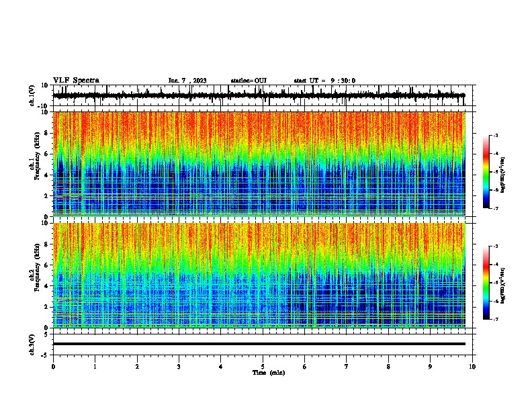532x411 pixels.
Task: Click time axis tick label "7"
Action: [347, 367]
